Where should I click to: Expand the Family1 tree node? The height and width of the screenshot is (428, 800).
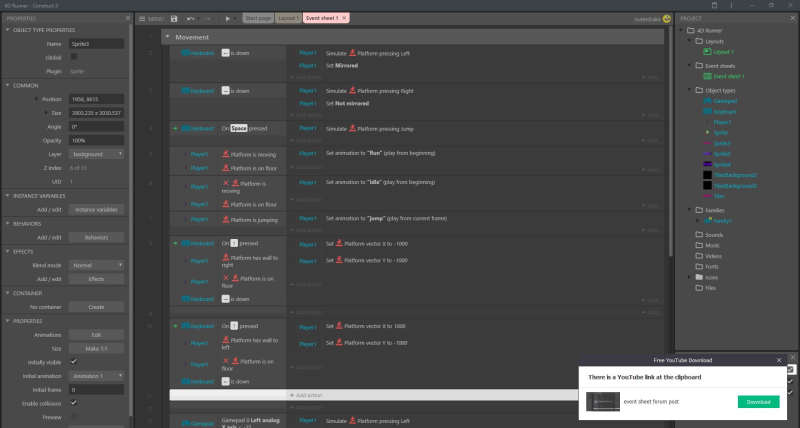pos(698,221)
